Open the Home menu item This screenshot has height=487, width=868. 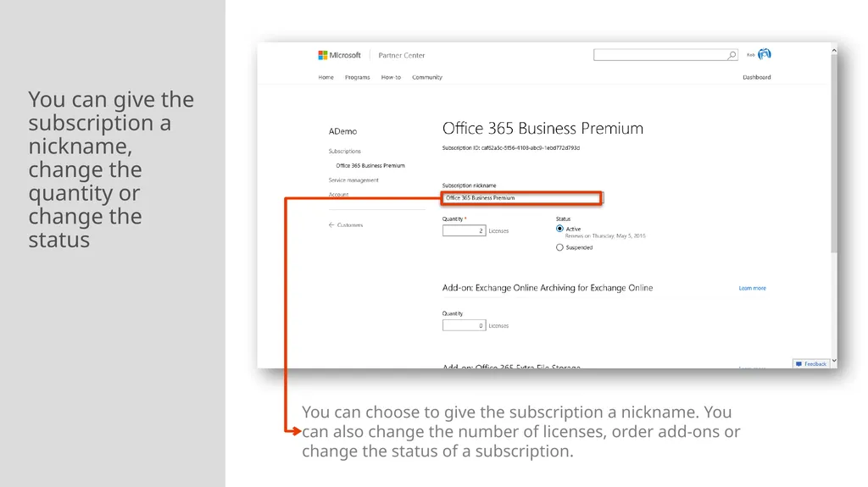(326, 77)
